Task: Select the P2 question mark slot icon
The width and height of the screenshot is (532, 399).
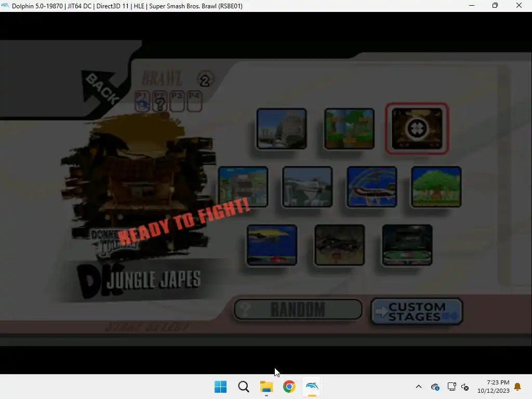Action: 159,101
